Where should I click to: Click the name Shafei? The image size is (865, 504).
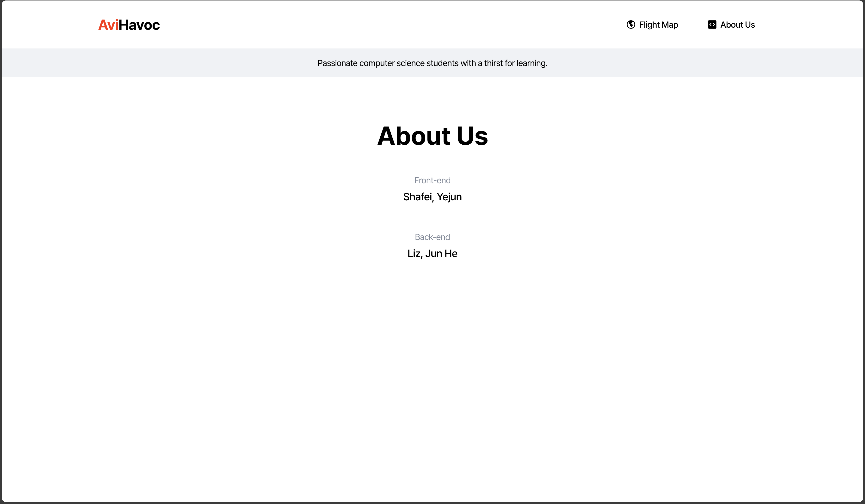pos(417,197)
